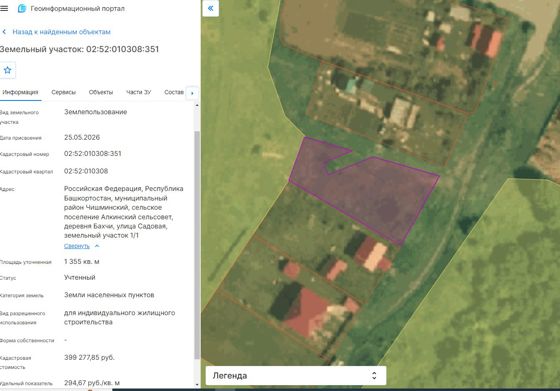Click scrollbar up arrow in info panel
Viewport: 560px width, 391px height.
[x=197, y=106]
